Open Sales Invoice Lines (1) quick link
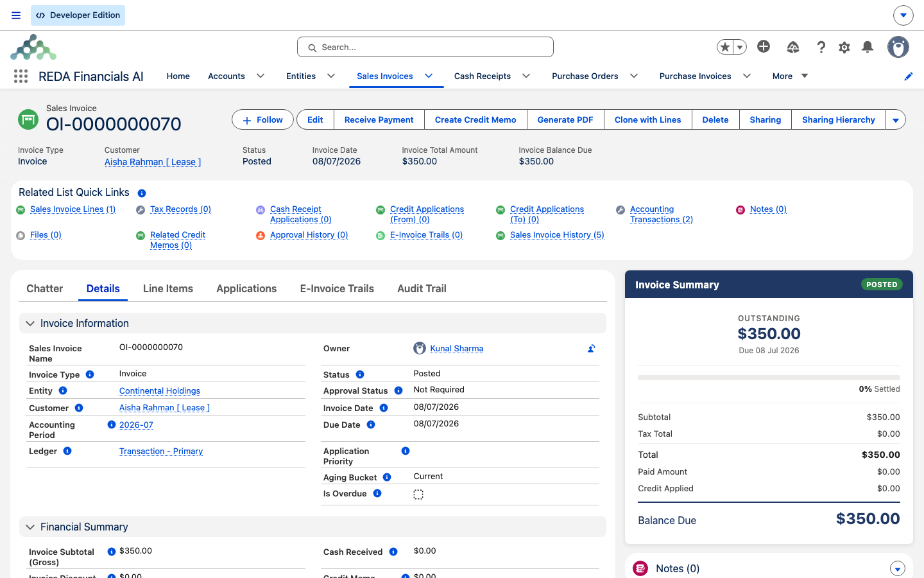 [x=73, y=209]
